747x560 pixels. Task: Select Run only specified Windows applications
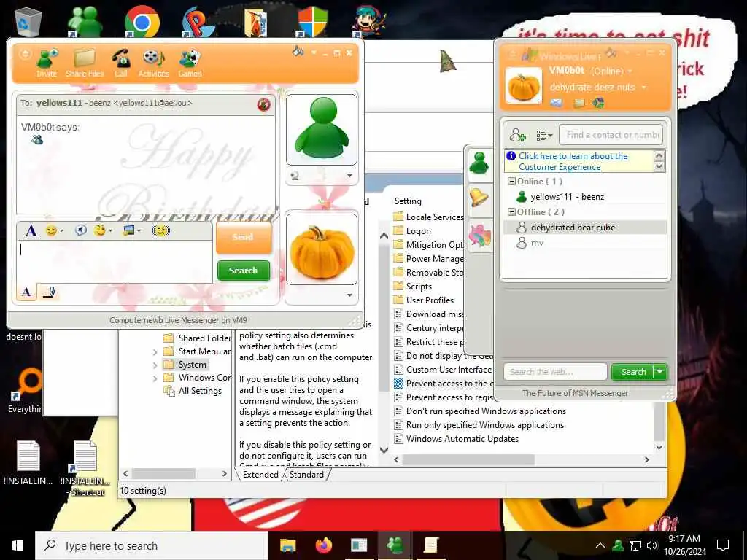point(479,425)
